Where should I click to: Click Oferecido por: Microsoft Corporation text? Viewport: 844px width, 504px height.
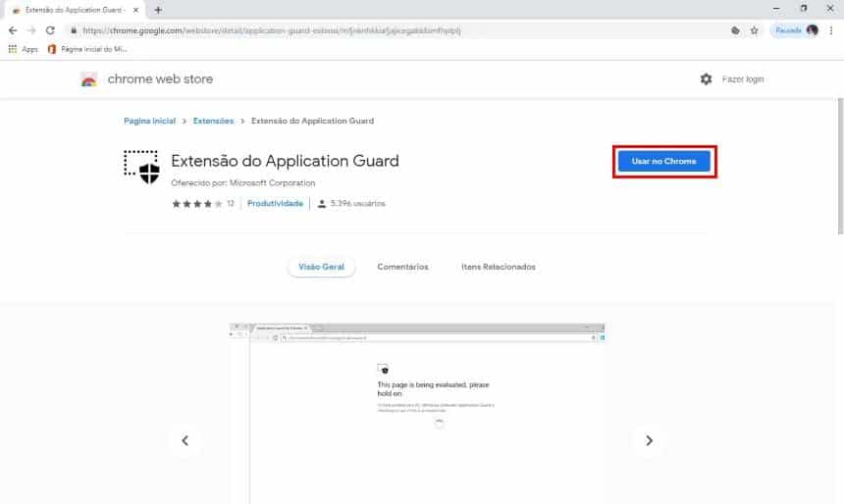pos(242,183)
